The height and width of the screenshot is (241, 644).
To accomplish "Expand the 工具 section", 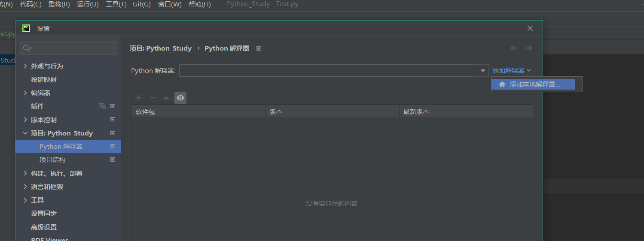I will [x=25, y=200].
